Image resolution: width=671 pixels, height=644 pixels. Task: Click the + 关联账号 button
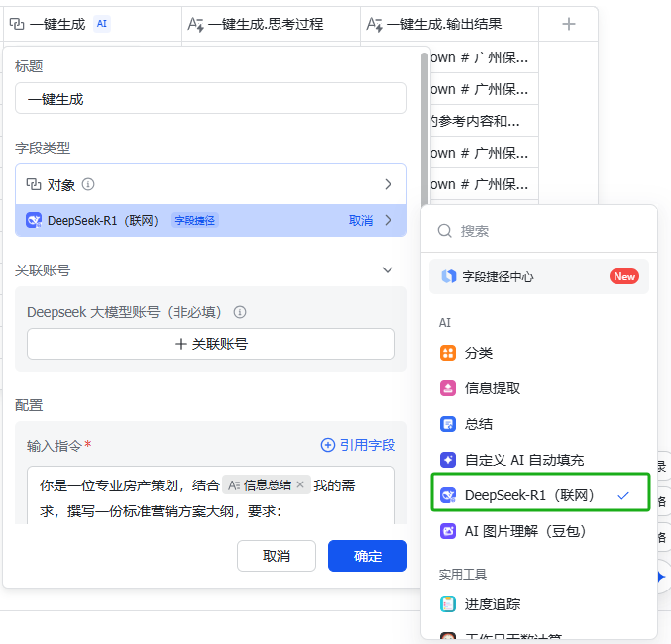pos(211,344)
